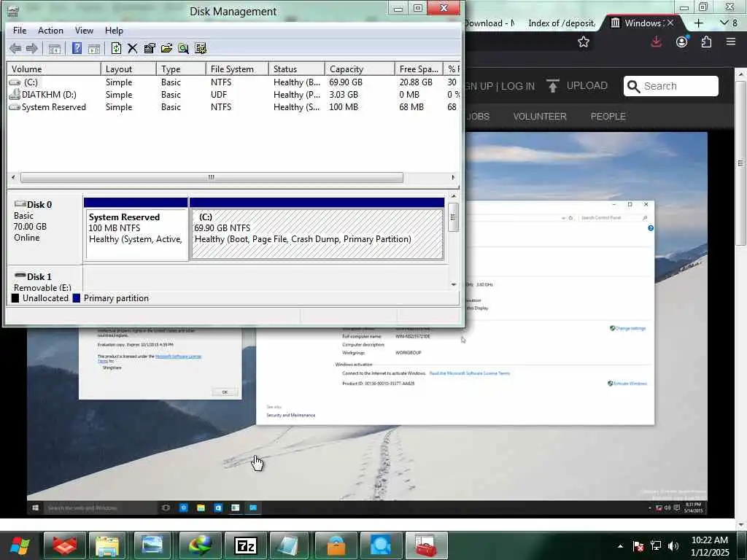Open the browser extensions puzzle icon

tap(706, 42)
